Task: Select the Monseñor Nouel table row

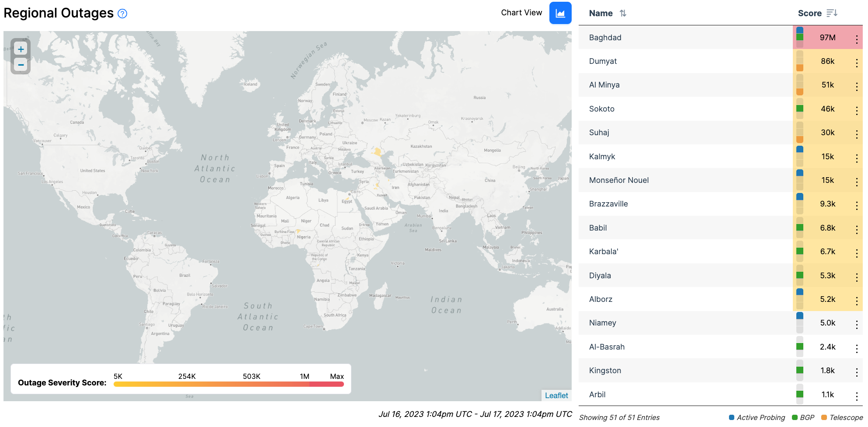Action: 618,180
